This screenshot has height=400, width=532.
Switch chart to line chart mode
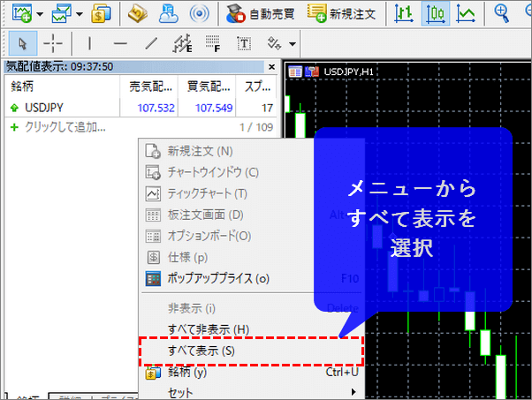coord(466,13)
